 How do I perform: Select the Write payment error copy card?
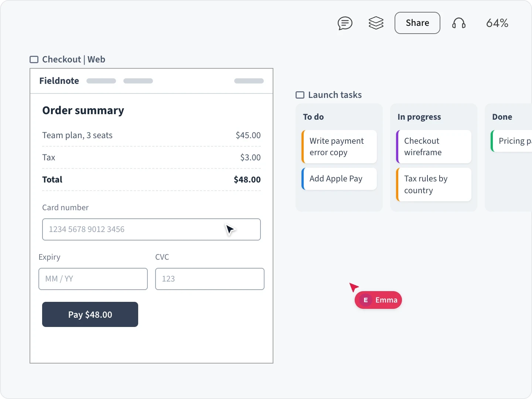click(x=339, y=147)
